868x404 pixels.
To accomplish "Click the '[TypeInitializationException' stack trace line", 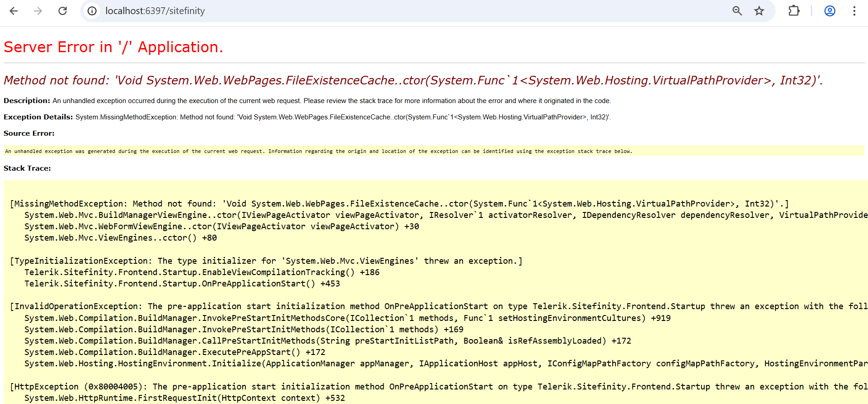I will click(x=266, y=261).
